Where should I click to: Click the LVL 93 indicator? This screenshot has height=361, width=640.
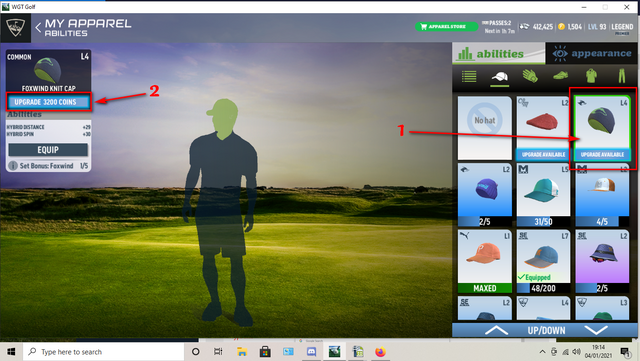coord(597,27)
